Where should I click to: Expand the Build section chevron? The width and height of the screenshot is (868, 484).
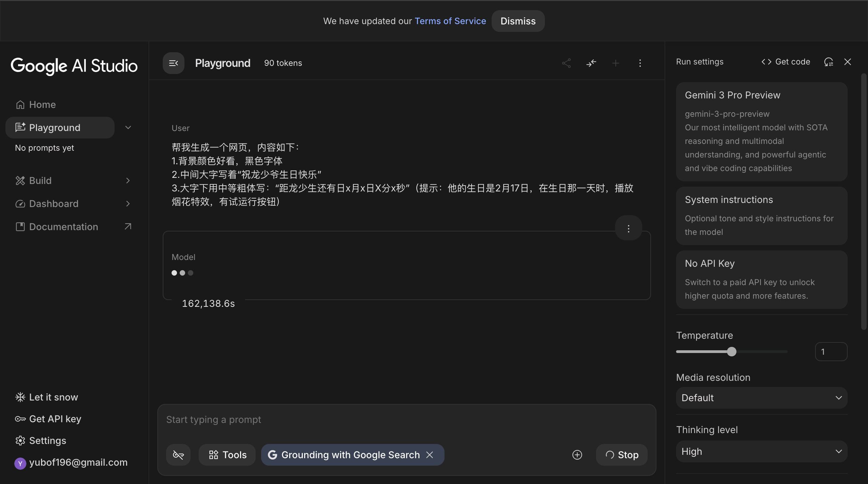pyautogui.click(x=128, y=181)
